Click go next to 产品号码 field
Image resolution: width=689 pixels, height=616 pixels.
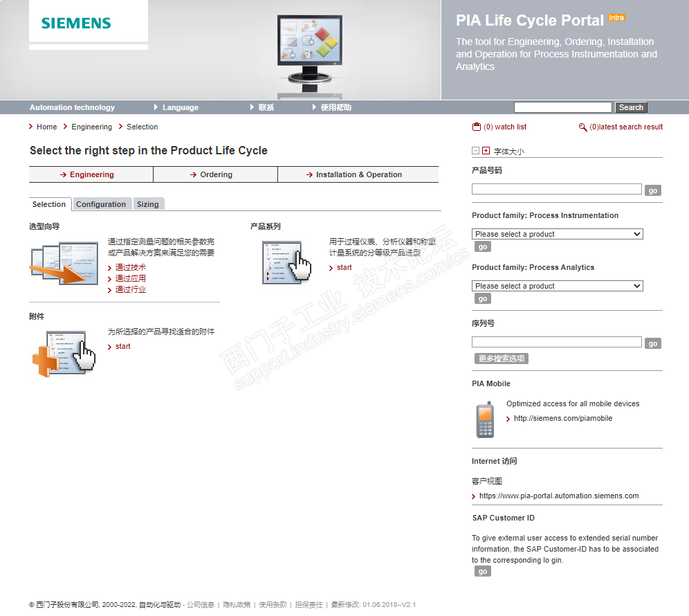tap(653, 190)
